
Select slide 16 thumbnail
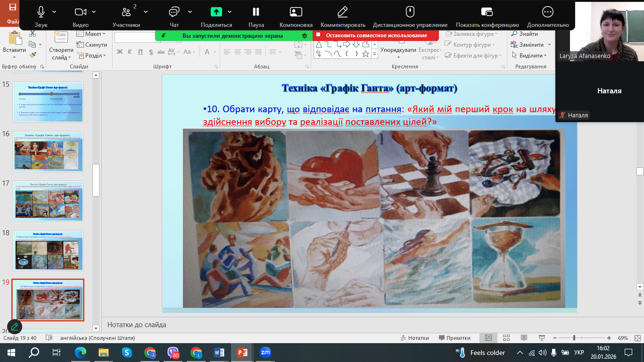point(48,151)
